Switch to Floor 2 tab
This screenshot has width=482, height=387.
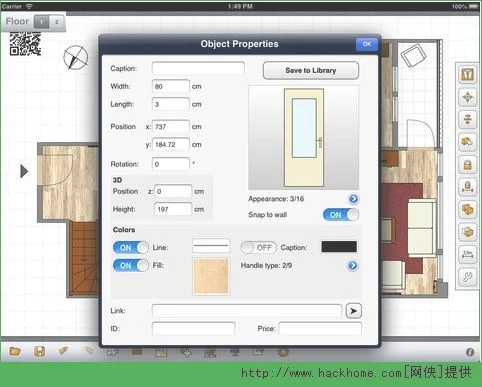click(x=57, y=22)
